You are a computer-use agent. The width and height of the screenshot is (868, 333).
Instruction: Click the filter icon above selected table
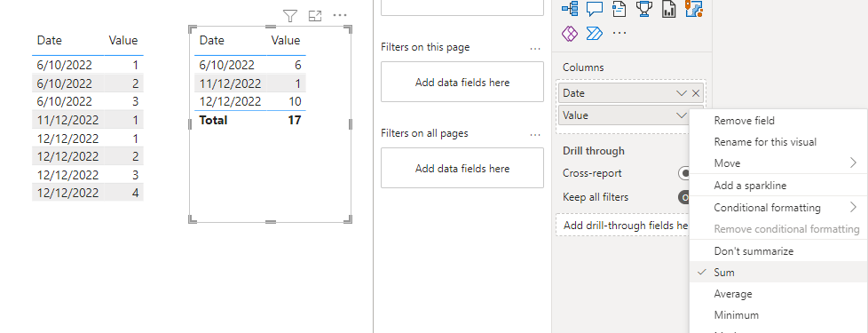tap(290, 16)
